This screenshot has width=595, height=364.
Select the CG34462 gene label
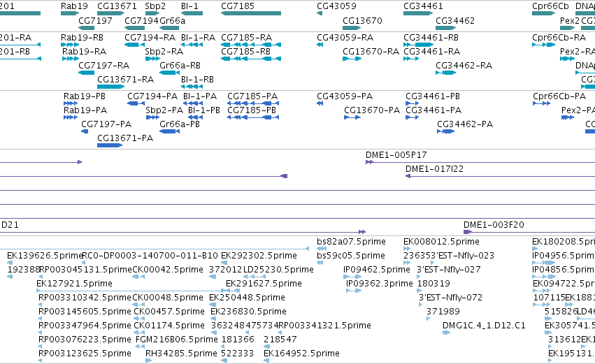point(455,20)
